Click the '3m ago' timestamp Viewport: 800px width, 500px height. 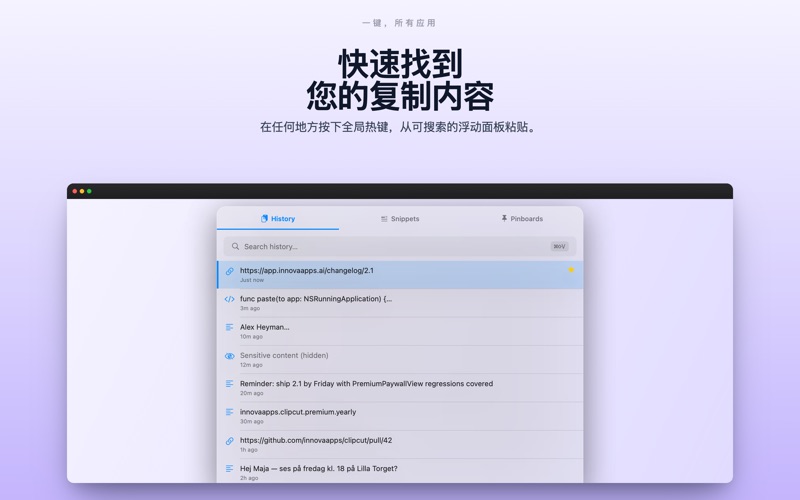point(250,308)
